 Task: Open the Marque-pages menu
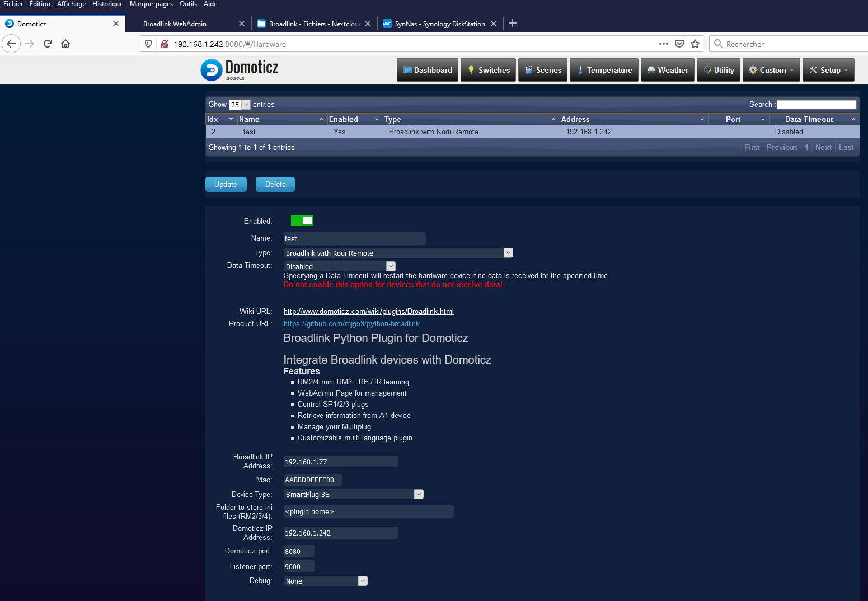(151, 4)
